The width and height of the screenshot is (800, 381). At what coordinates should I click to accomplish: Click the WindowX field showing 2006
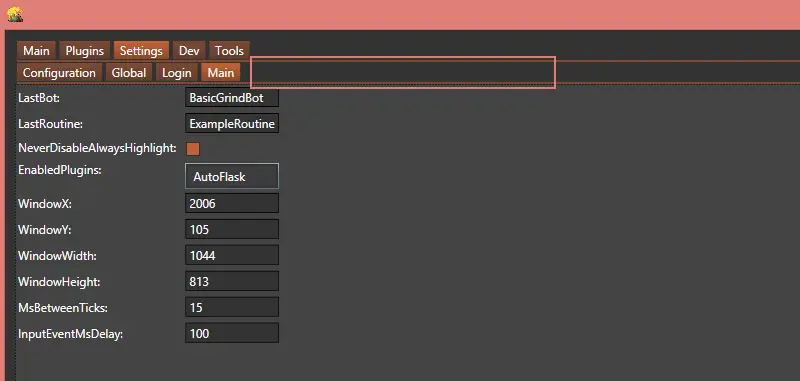(232, 204)
